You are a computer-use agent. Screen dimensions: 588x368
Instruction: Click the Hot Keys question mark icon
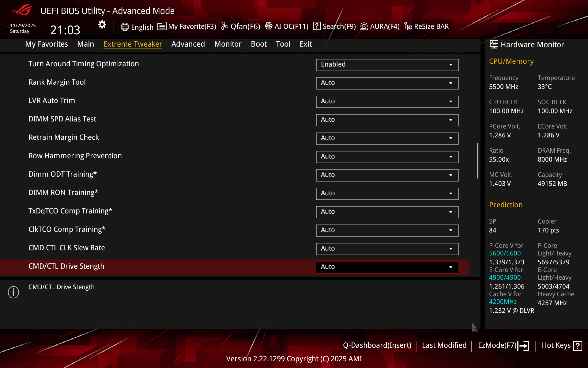578,346
